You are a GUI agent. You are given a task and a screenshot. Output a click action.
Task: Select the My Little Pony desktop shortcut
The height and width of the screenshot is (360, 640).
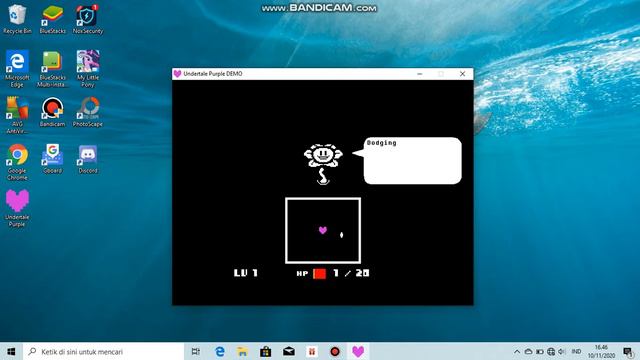[x=88, y=69]
